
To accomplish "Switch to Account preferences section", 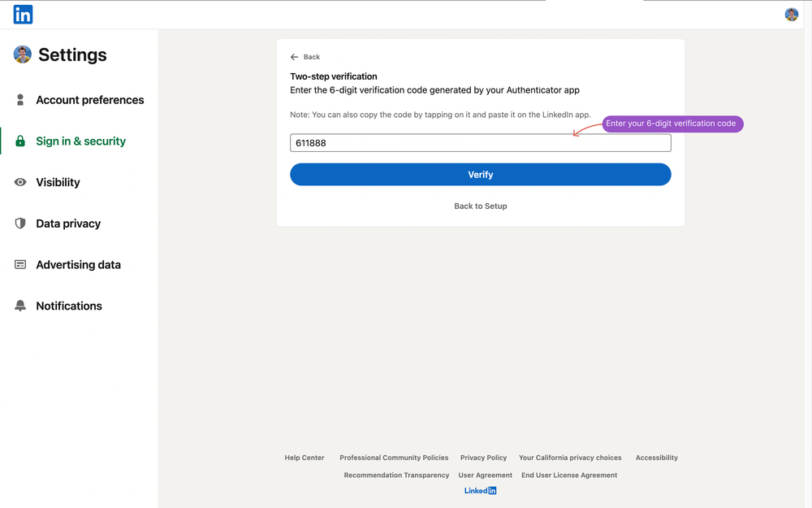I will pyautogui.click(x=90, y=99).
